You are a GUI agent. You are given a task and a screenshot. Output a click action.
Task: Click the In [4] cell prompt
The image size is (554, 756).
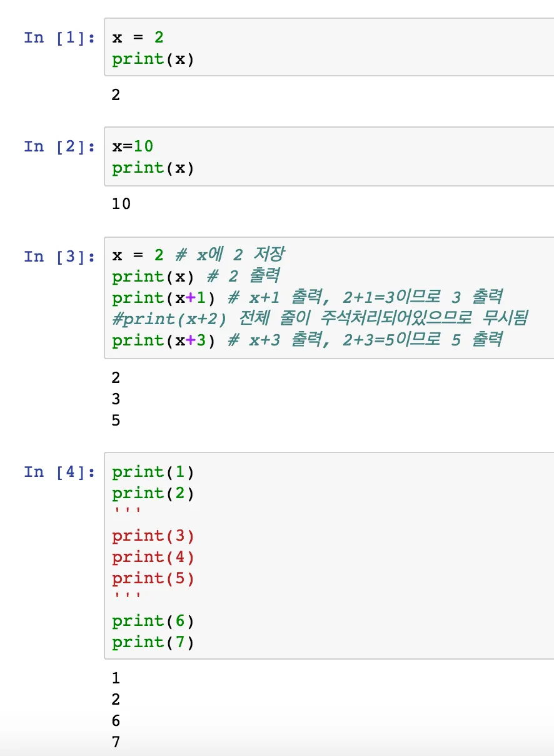(59, 472)
